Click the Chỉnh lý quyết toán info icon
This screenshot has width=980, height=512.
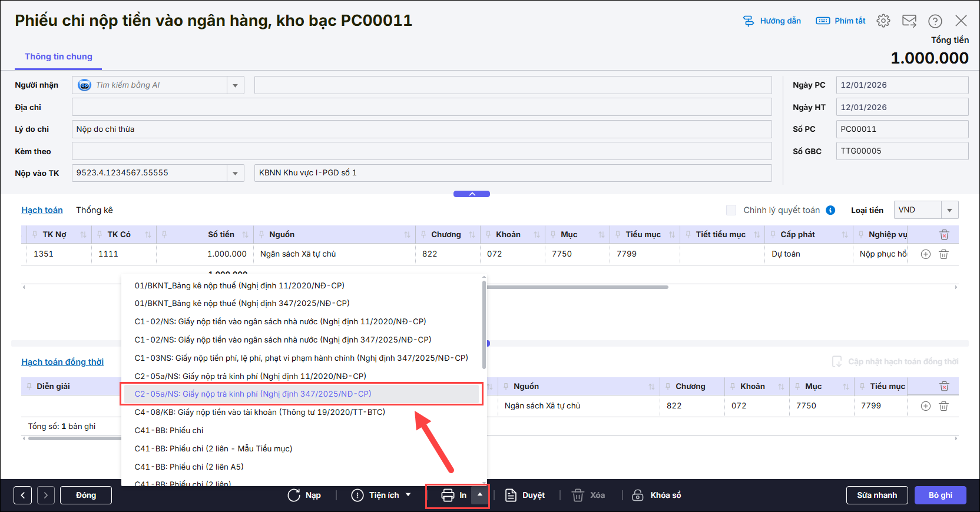coord(830,210)
